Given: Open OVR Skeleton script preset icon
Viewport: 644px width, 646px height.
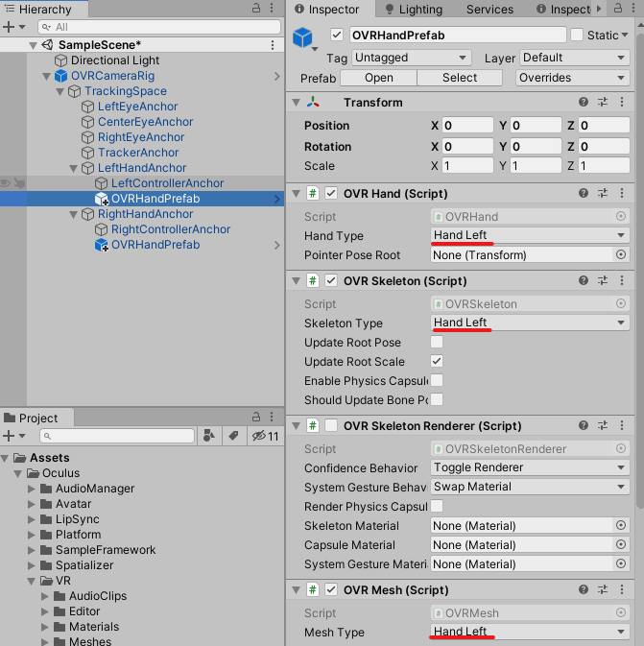Looking at the screenshot, I should pos(603,280).
